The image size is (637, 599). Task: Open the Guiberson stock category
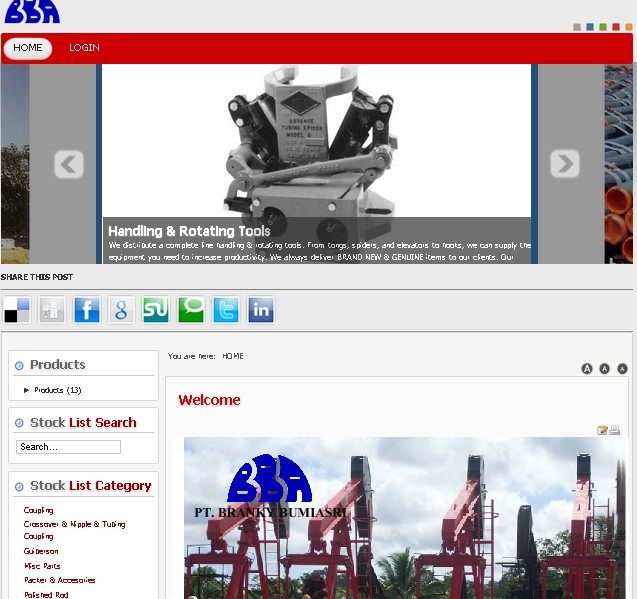tap(41, 551)
